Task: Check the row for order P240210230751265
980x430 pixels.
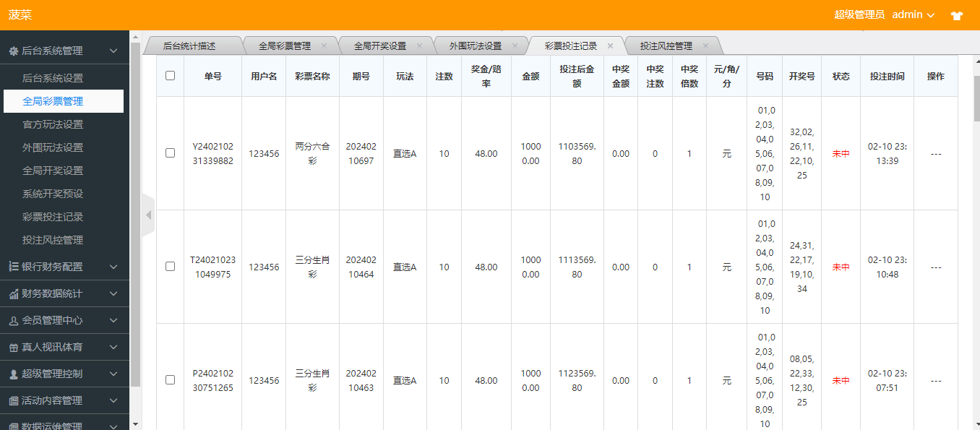Action: pyautogui.click(x=170, y=380)
